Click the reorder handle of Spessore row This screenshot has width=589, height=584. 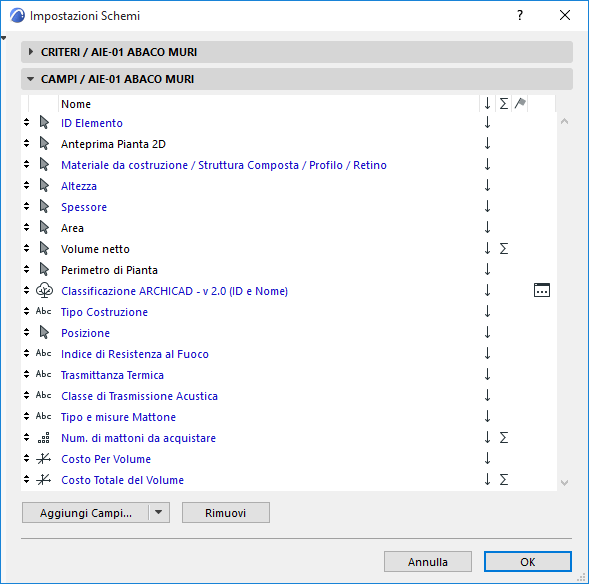(26, 207)
